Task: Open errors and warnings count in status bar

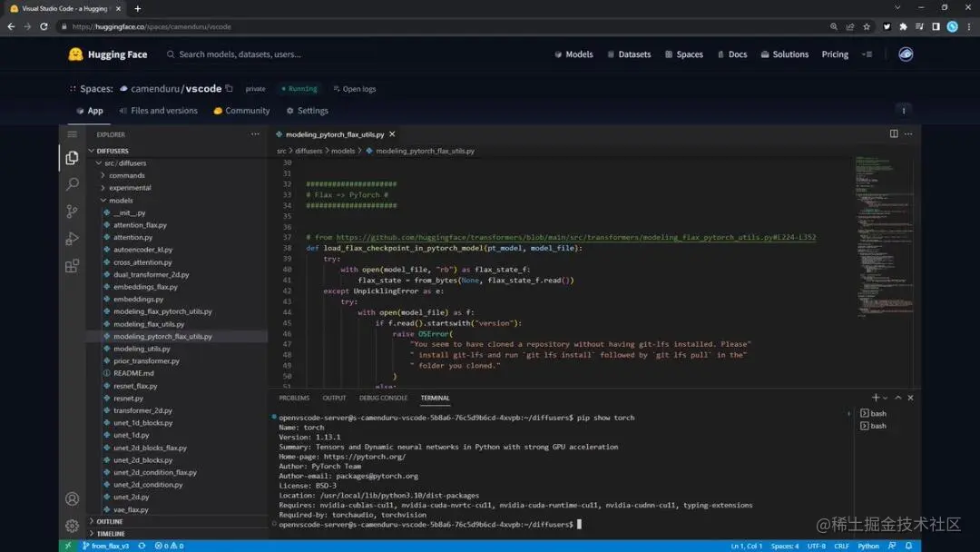Action: pyautogui.click(x=169, y=546)
